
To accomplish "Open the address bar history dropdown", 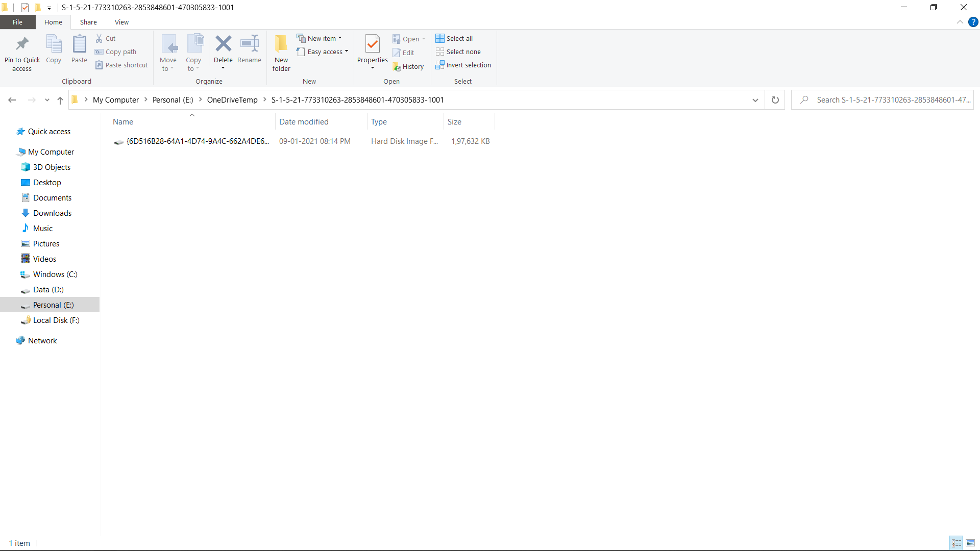I will [x=755, y=100].
